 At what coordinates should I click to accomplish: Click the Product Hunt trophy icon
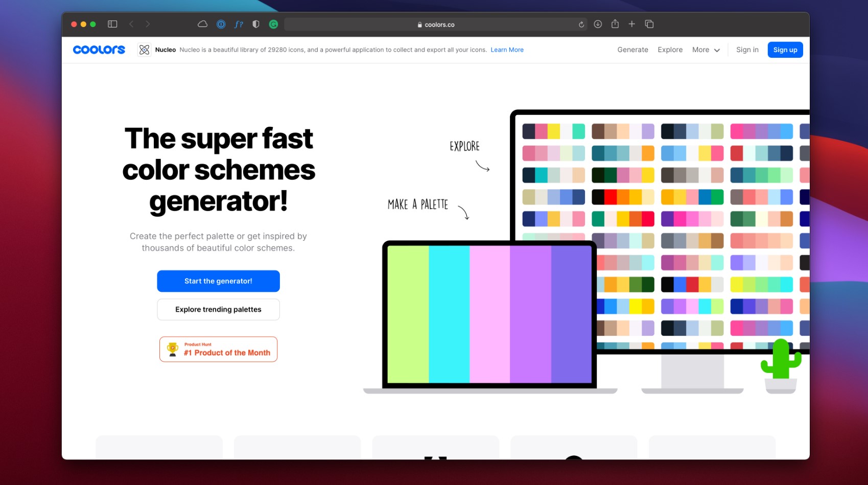tap(173, 349)
